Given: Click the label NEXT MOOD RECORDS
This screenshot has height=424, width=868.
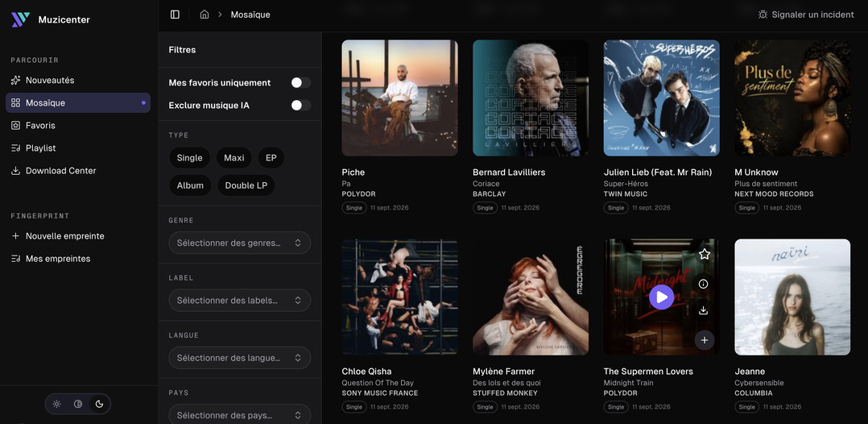Looking at the screenshot, I should [774, 194].
